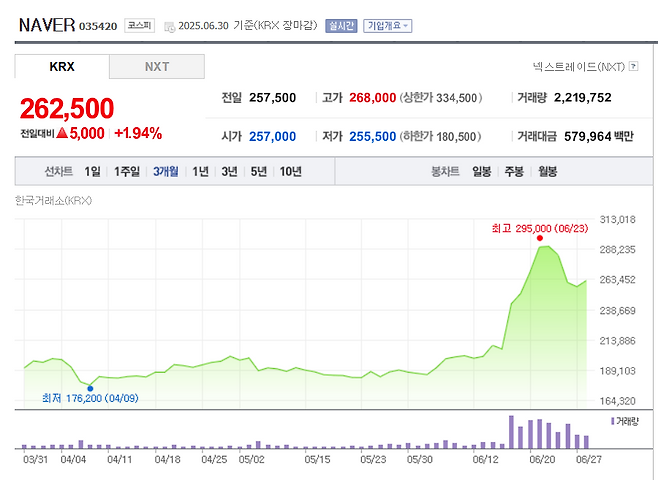Select the 3년 chart range
The height and width of the screenshot is (480, 658).
click(230, 171)
